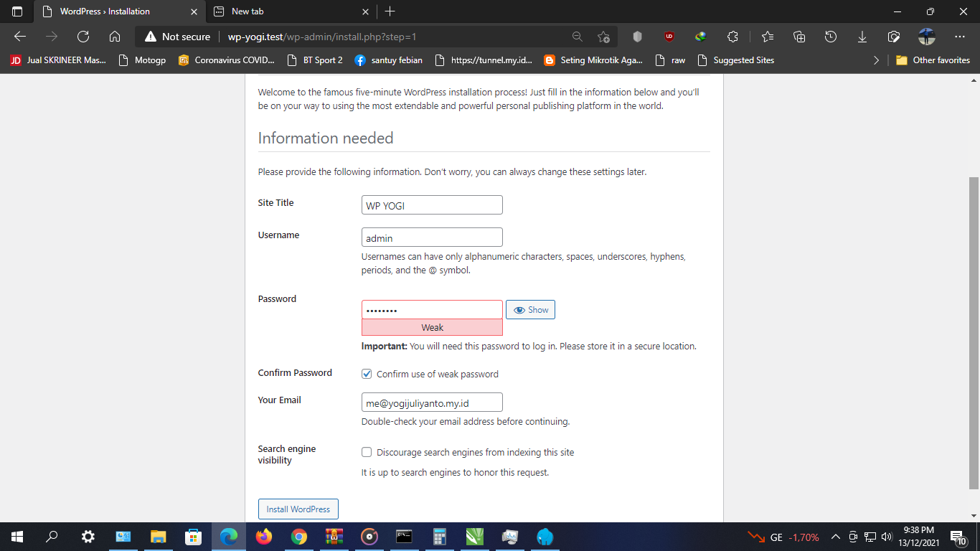Click the Weak password strength indicator

432,327
